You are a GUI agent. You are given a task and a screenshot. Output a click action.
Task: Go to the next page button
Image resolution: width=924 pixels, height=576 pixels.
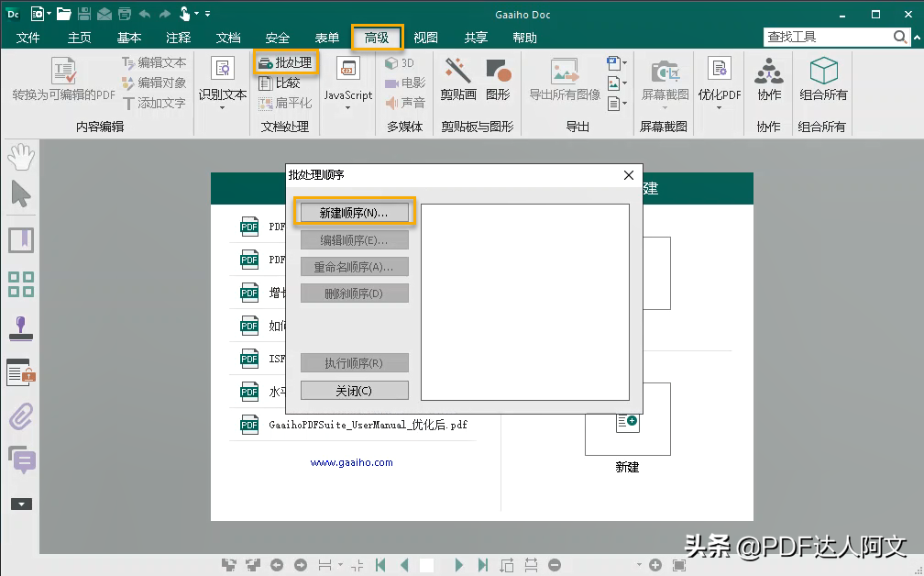tap(459, 565)
